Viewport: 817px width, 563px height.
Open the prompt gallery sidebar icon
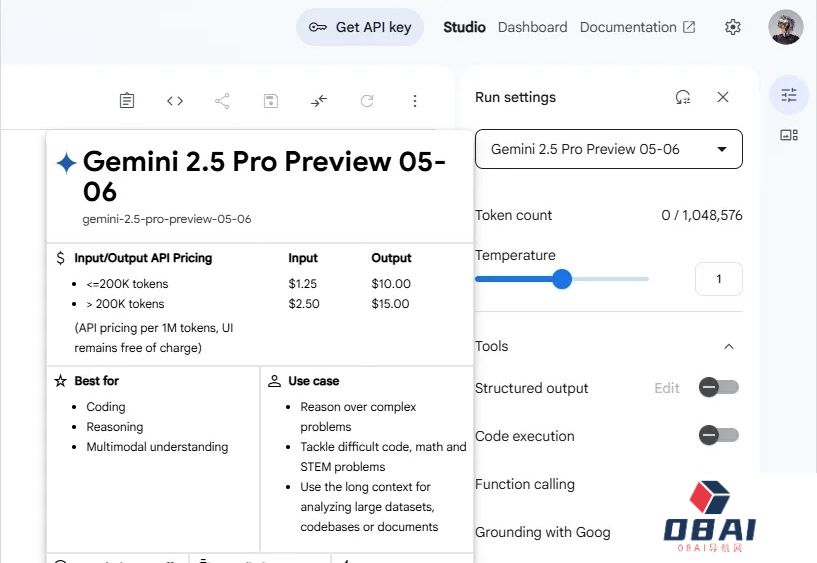coord(789,135)
